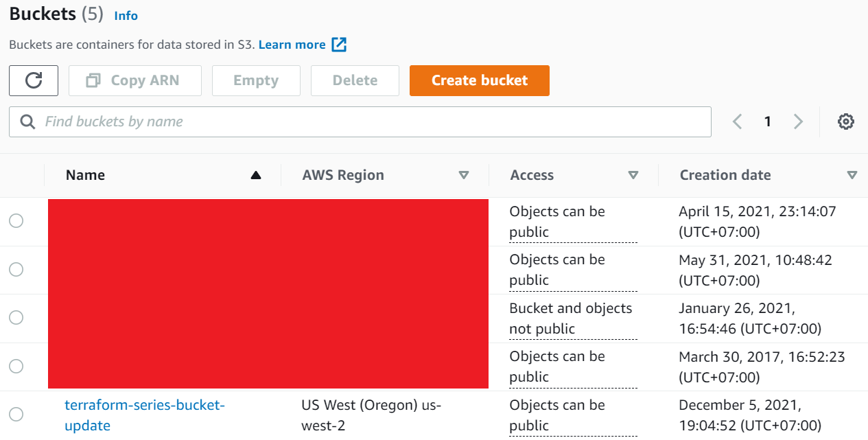Screen dimensions: 868x440
Task: Click in the Find buckets by name field
Action: [x=371, y=121]
